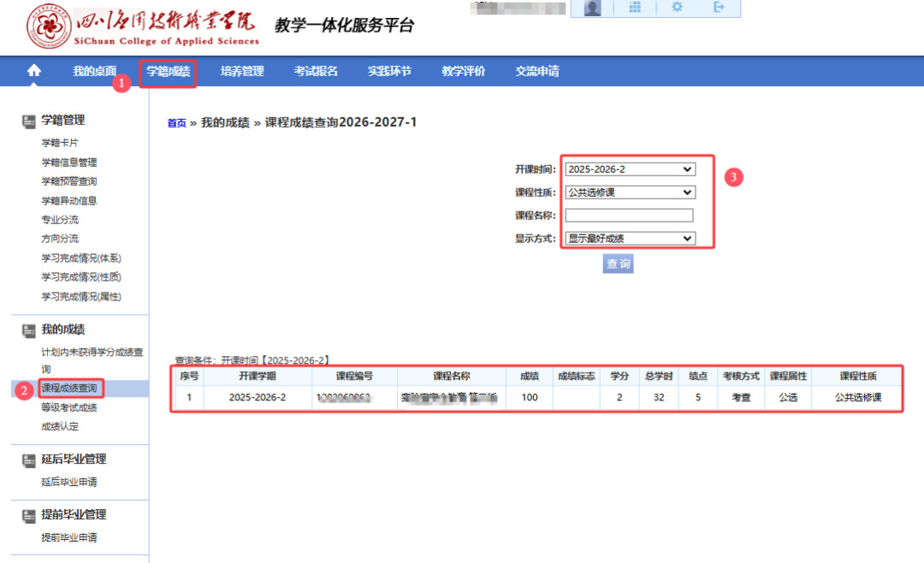Click the 我的成绩 section icon
Viewport: 924px width, 563px height.
click(x=29, y=331)
